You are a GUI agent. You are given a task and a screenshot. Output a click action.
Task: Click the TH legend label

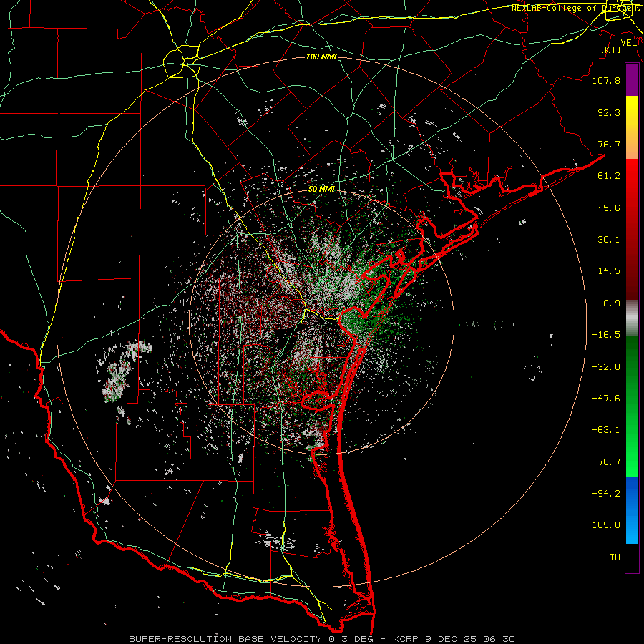(615, 557)
